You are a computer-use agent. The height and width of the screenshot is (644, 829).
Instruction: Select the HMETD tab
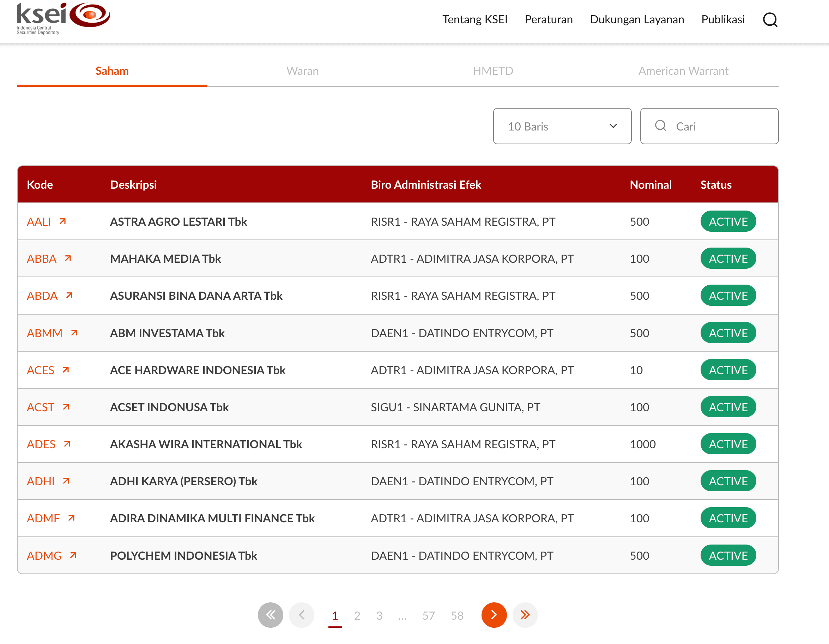point(493,71)
